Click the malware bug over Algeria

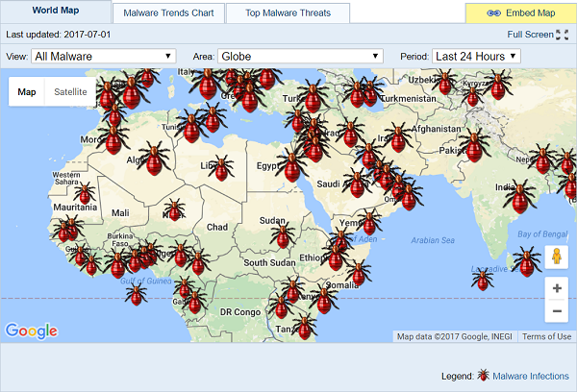click(x=154, y=159)
